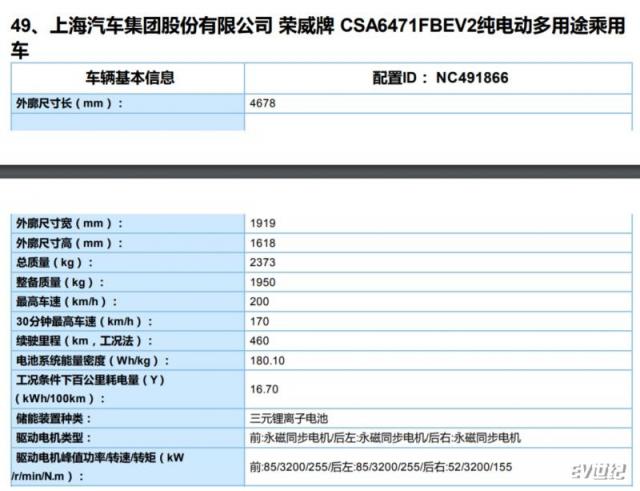Image resolution: width=640 pixels, height=491 pixels.
Task: Select the 外廓尺寸长（mm） label
Action: [x=69, y=103]
